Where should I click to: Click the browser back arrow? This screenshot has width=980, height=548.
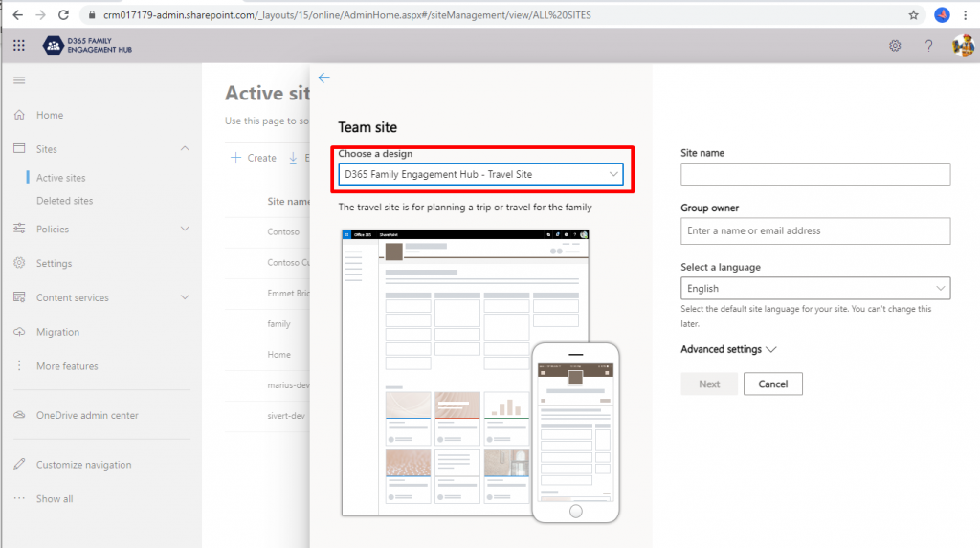coord(17,15)
